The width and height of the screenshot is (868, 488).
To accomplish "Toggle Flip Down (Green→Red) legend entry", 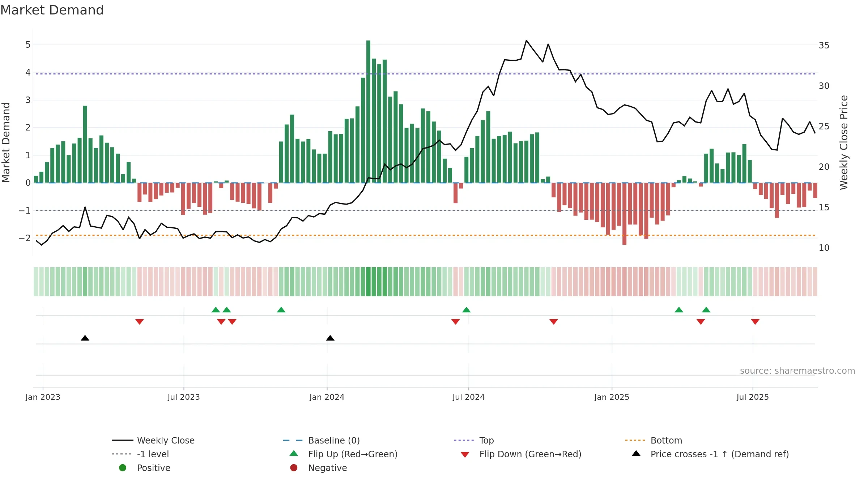I will (521, 454).
